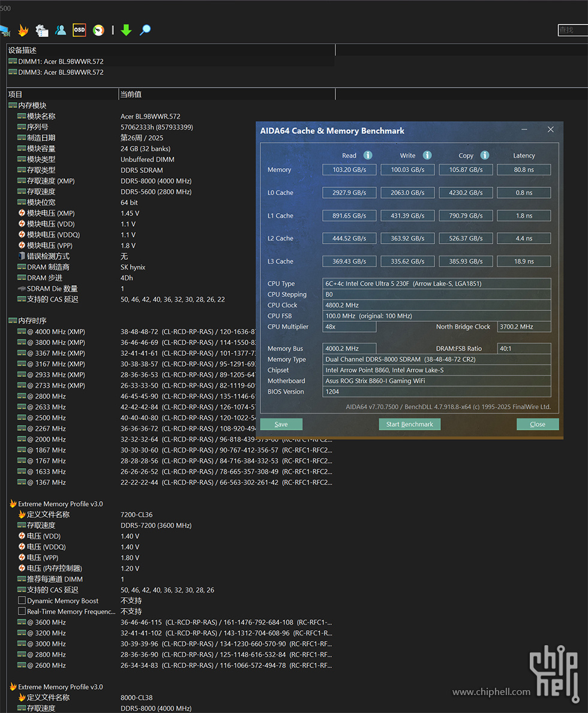Click the Memory Read value 103.20 GB/s
The height and width of the screenshot is (713, 588).
click(349, 170)
